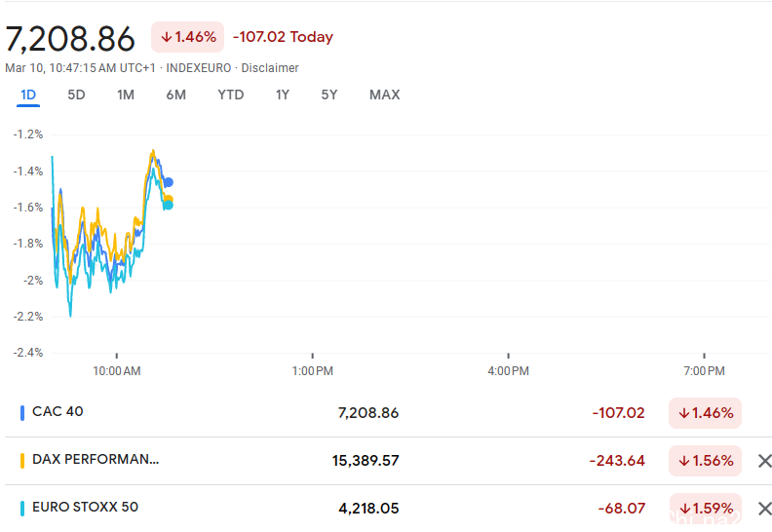The width and height of the screenshot is (772, 532).
Task: Click the 7,208.86 headline index value
Action: (70, 39)
